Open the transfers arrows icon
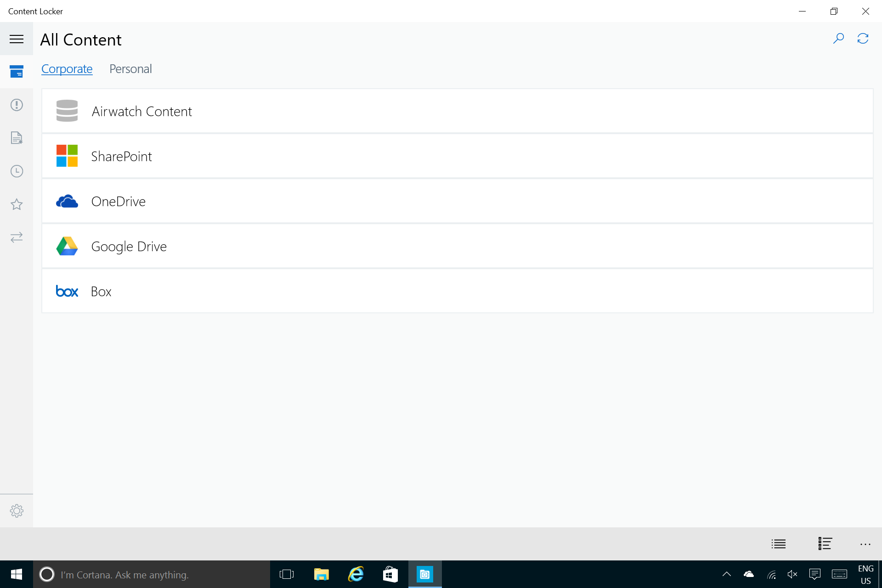Image resolution: width=882 pixels, height=588 pixels. [17, 237]
